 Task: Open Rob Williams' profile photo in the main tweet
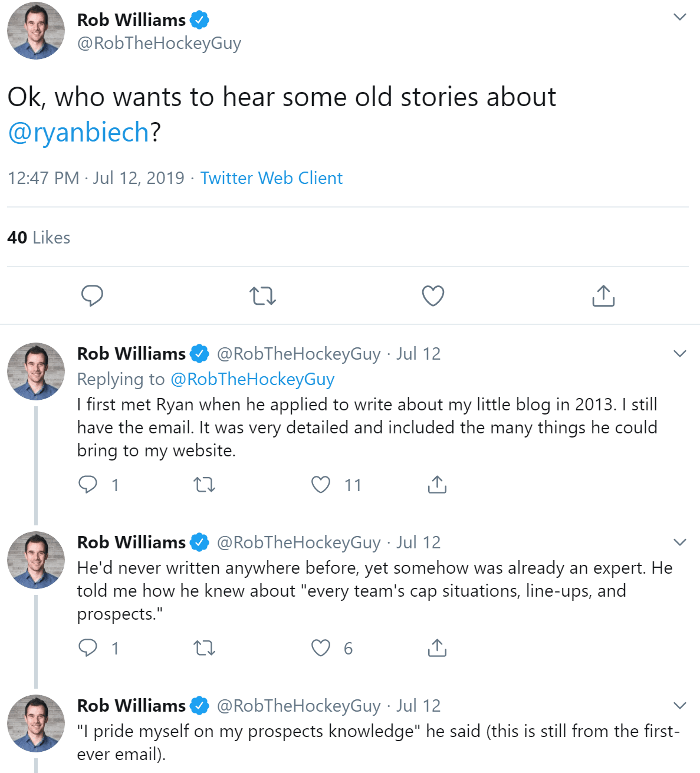pos(36,31)
